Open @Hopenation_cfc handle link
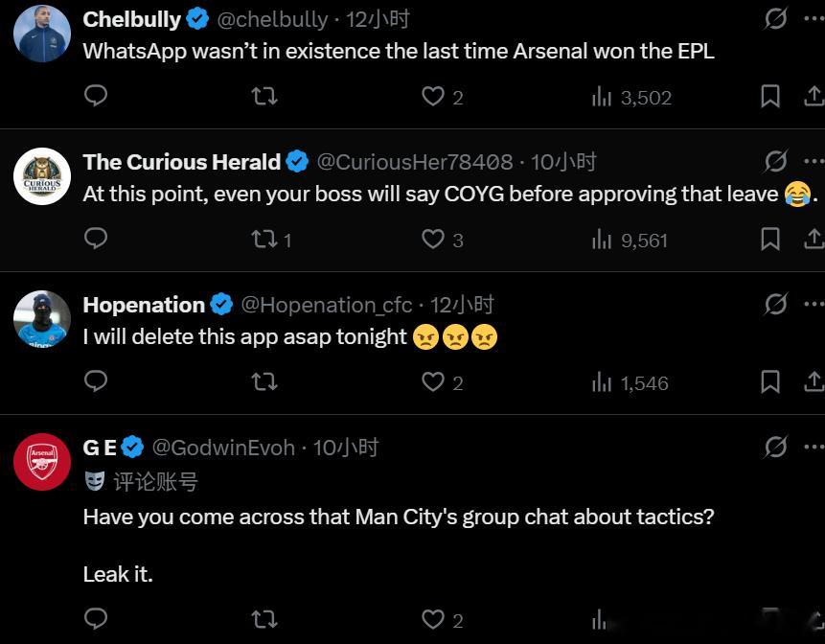Image resolution: width=825 pixels, height=644 pixels. click(326, 305)
